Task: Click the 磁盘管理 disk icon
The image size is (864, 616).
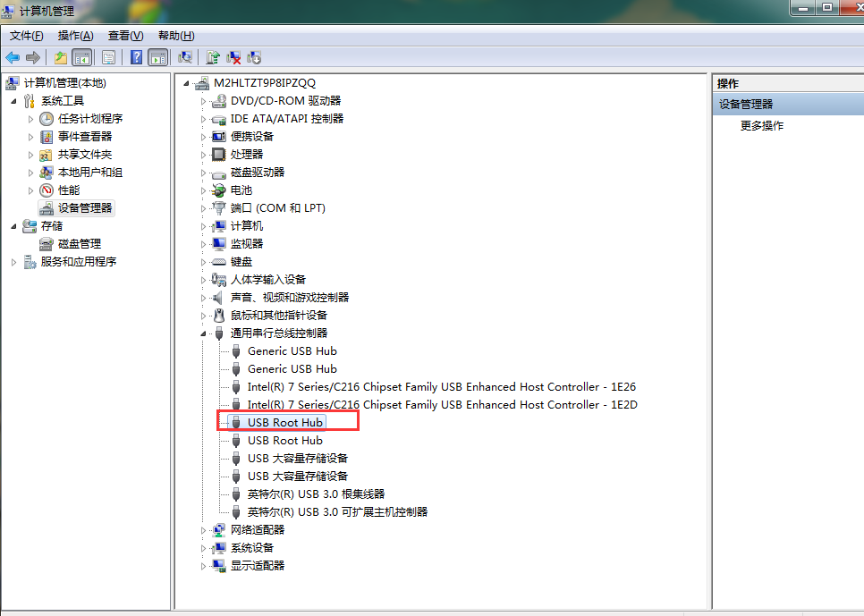Action: point(47,244)
